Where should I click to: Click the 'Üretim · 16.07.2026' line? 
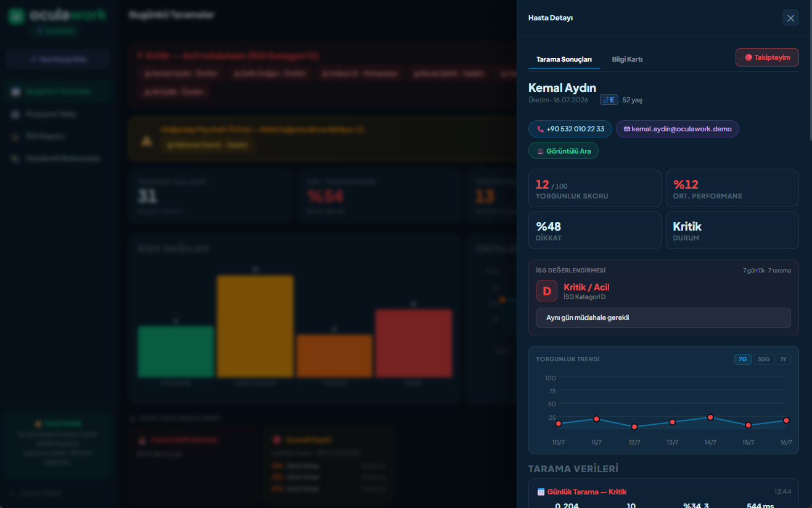(x=559, y=100)
